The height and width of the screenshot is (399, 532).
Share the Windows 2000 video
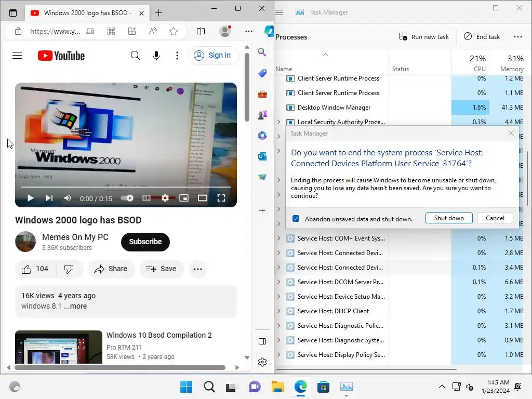point(111,269)
